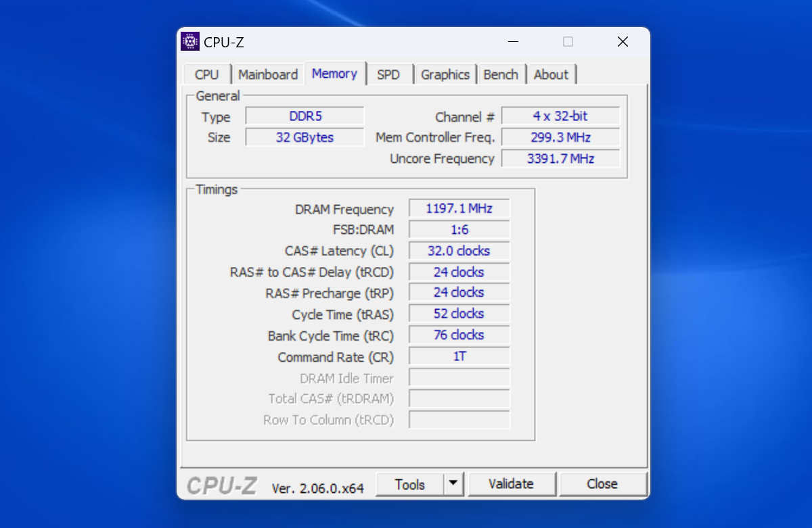Click the CPU-Z app icon in title bar
This screenshot has width=812, height=528.
190,42
